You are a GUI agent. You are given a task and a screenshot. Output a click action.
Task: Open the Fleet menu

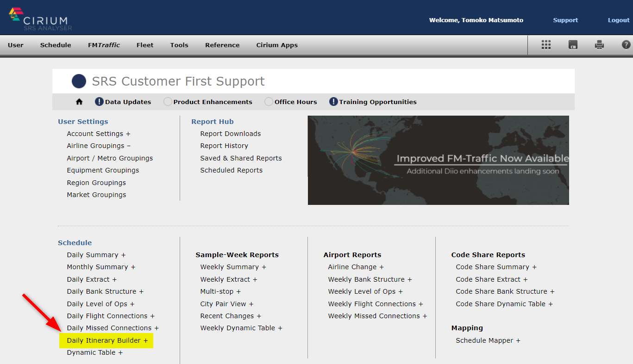pyautogui.click(x=145, y=45)
